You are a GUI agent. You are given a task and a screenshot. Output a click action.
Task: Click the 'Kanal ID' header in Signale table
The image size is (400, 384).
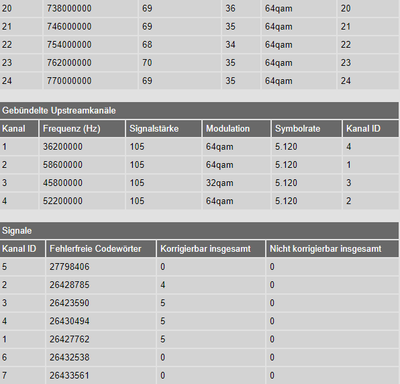click(22, 249)
